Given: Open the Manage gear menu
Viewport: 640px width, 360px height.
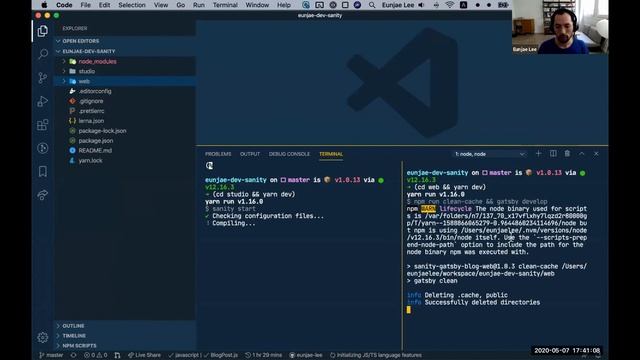Looking at the screenshot, I should (42, 337).
